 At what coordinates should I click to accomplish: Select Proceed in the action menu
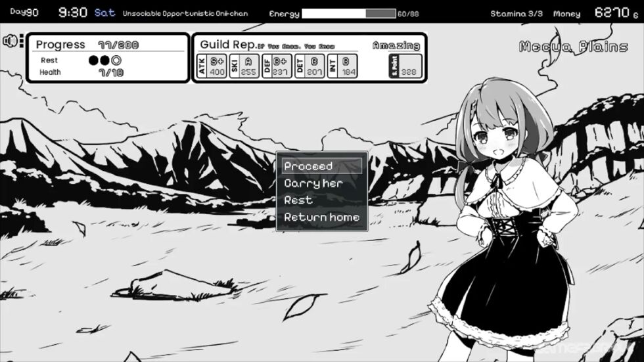point(322,166)
